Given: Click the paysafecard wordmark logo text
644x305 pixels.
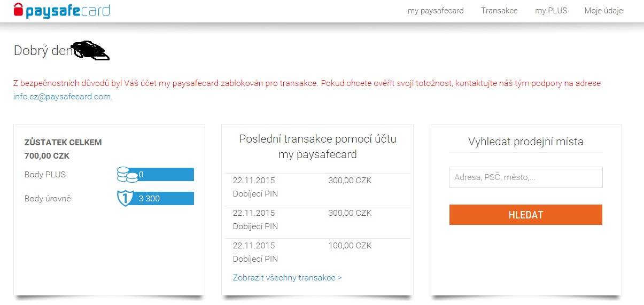Looking at the screenshot, I should point(68,11).
